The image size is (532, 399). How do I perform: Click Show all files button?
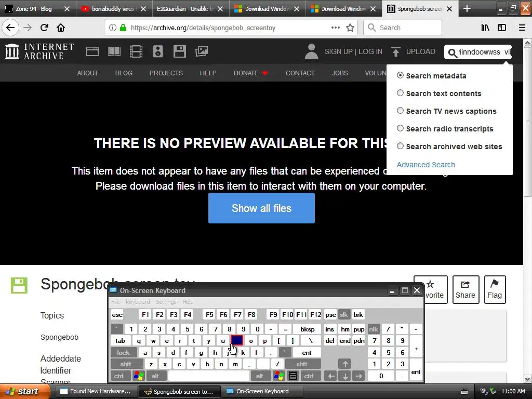pos(261,208)
